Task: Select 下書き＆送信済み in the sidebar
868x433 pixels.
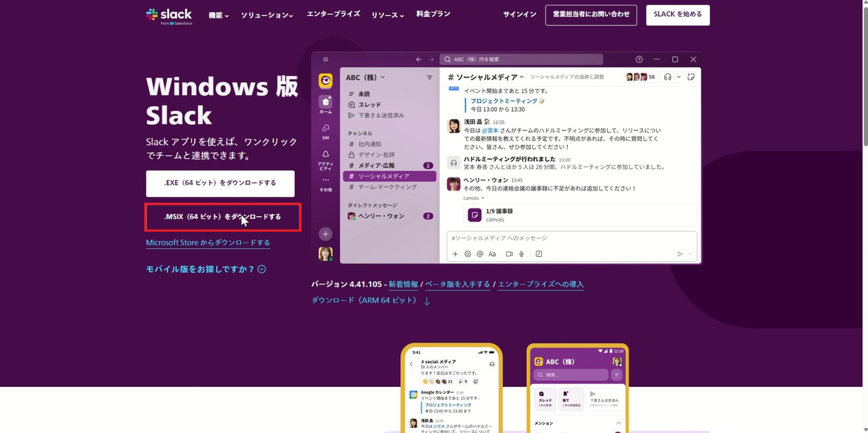Action: point(376,115)
